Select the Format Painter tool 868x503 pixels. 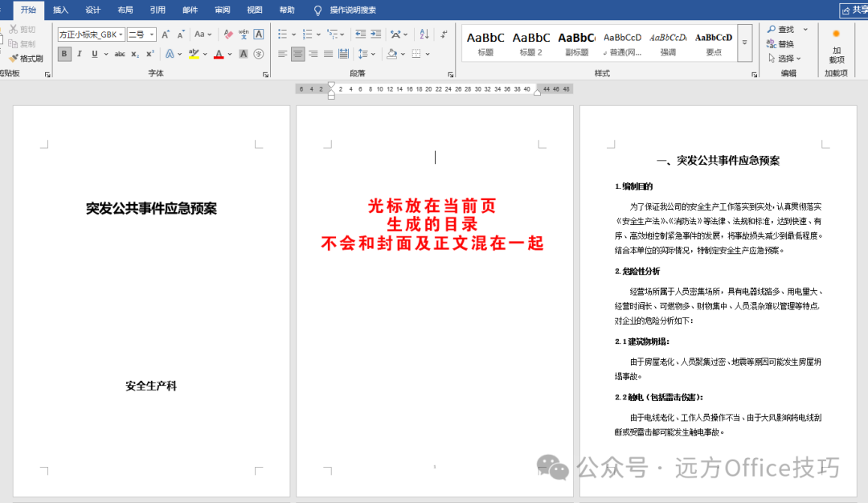27,58
